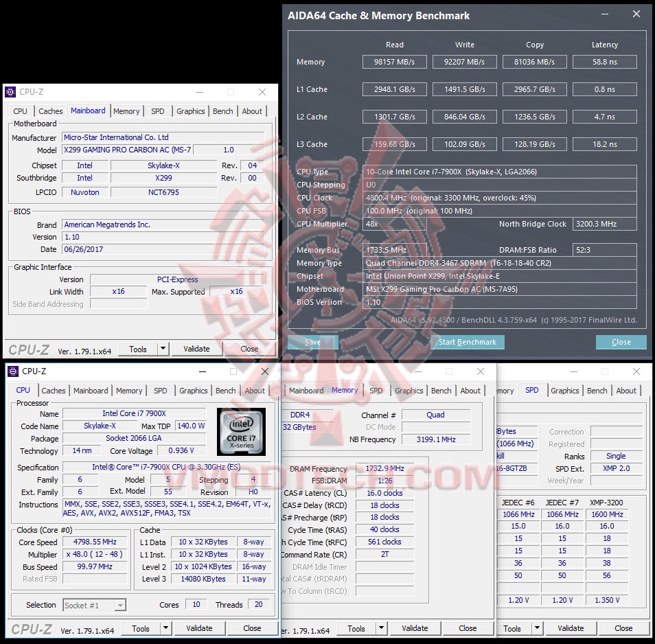Click Validate in Mainboard CPU-Z window
This screenshot has height=644, width=655.
click(196, 349)
